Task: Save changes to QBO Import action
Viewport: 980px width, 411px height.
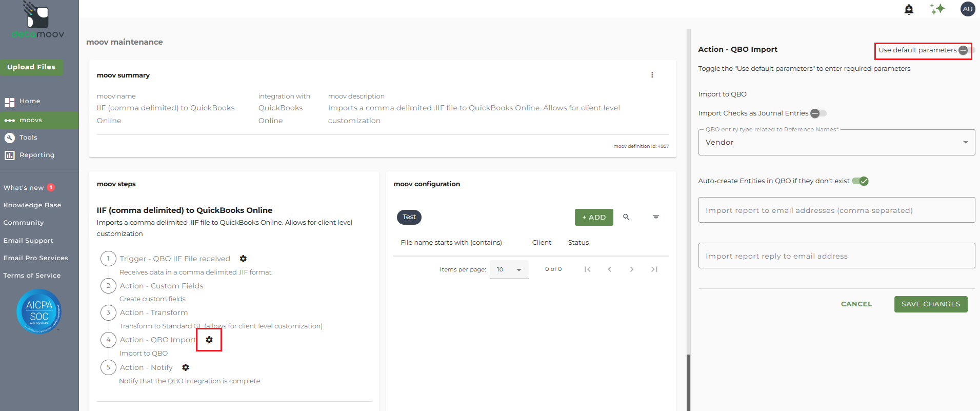Action: [931, 304]
